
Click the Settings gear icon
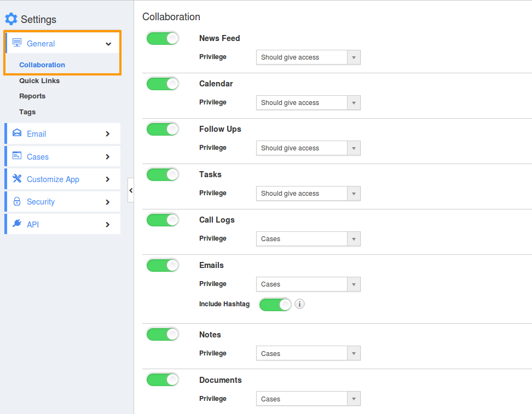click(11, 19)
